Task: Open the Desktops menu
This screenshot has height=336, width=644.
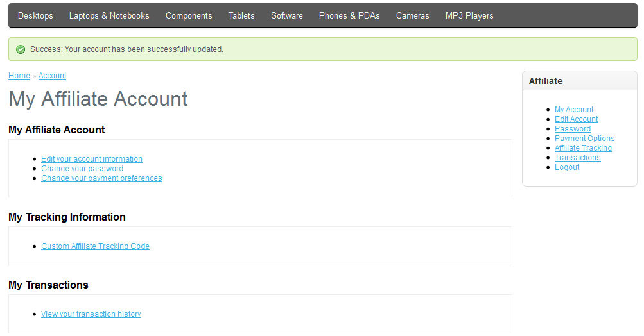Action: pyautogui.click(x=35, y=15)
